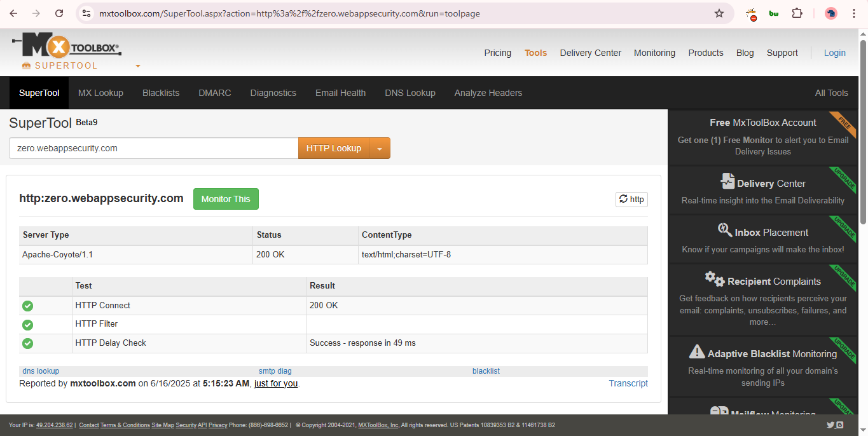Click the green check icon for HTTP Connect

pyautogui.click(x=27, y=306)
